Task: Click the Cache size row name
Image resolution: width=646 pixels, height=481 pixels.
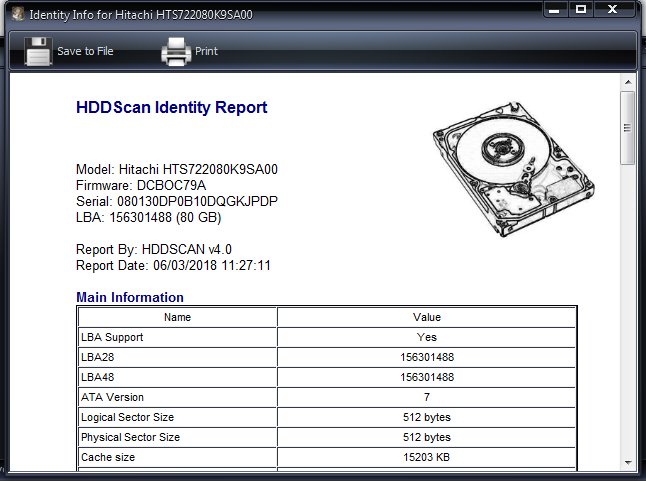Action: [x=108, y=458]
